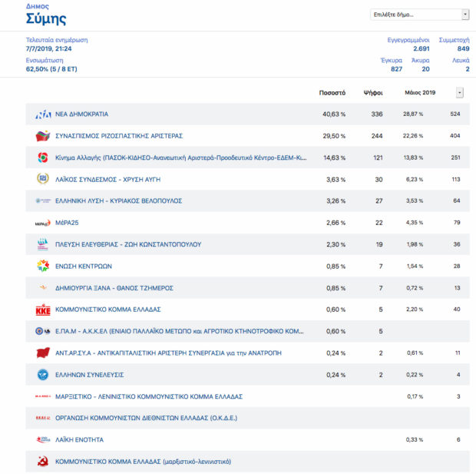Open the ΛΑΪΚΗ ΕΝΟΤΗΤΑ link
Screen dimensions: 476x474
(79, 439)
